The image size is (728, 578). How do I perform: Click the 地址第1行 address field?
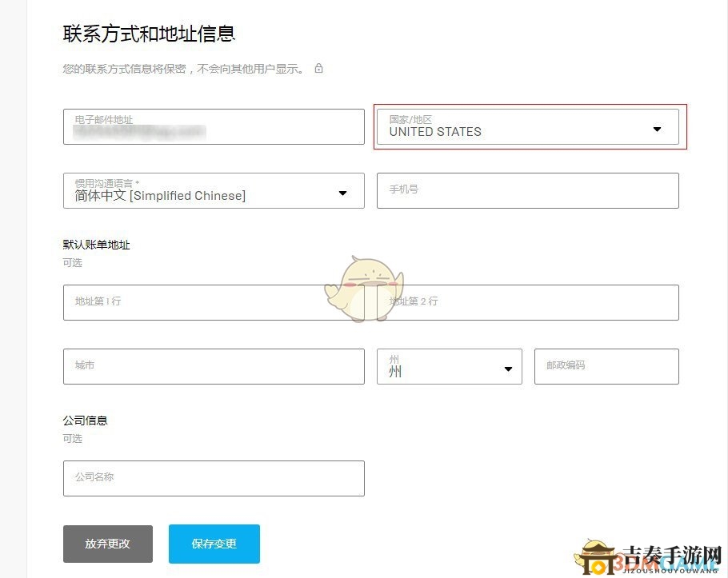[x=214, y=302]
